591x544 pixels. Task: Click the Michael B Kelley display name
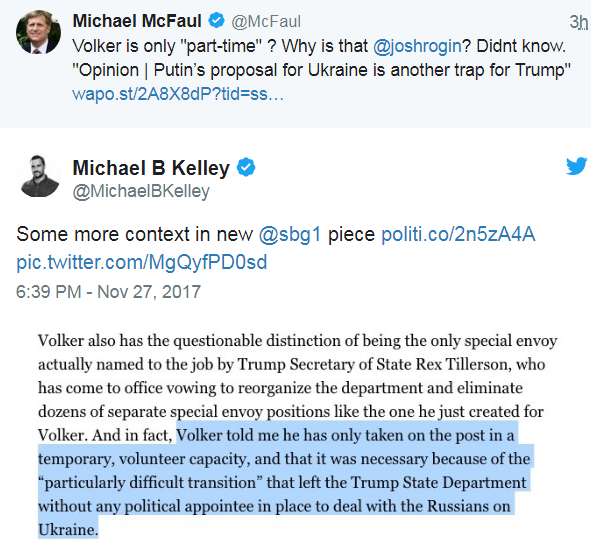[151, 168]
